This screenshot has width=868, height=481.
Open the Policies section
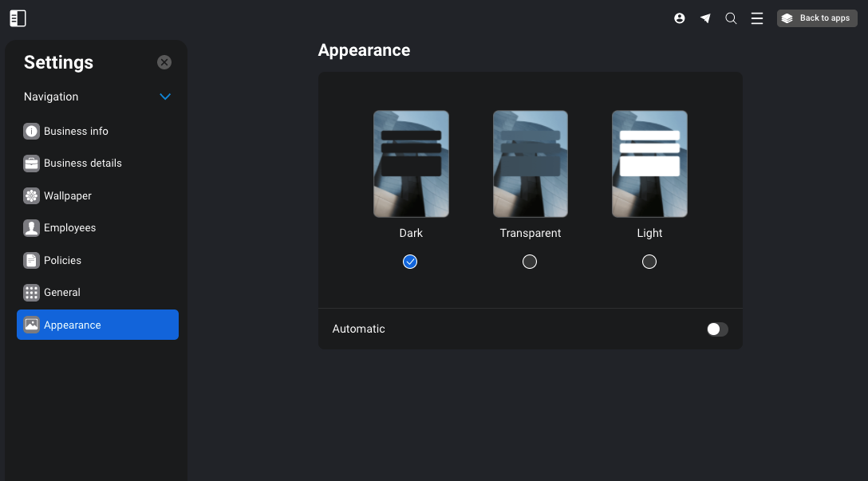click(x=97, y=260)
